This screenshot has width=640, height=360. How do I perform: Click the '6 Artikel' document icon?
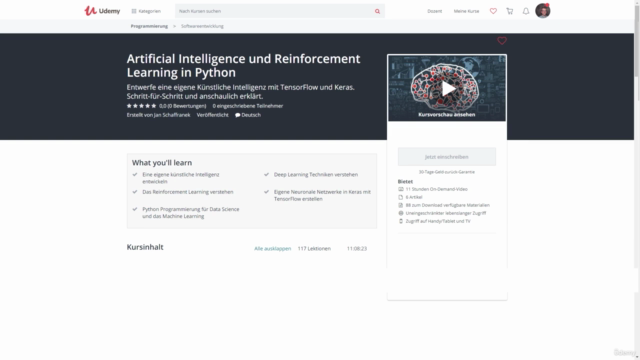point(400,197)
